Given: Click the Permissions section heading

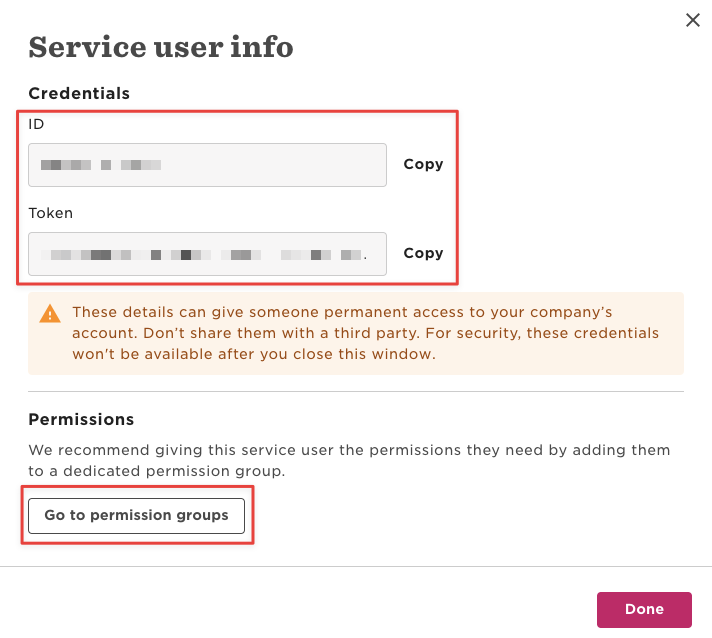Looking at the screenshot, I should click(81, 419).
